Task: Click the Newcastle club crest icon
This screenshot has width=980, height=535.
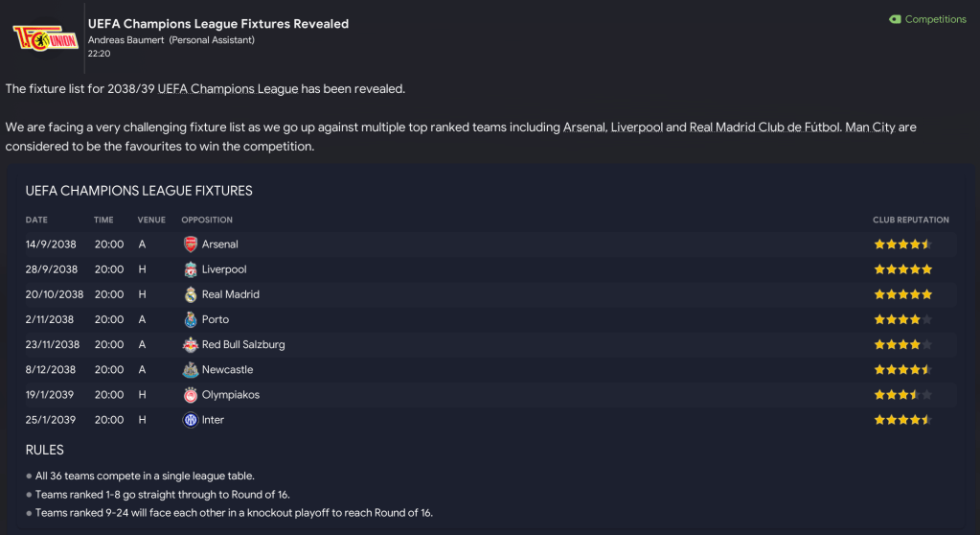Action: click(x=190, y=369)
